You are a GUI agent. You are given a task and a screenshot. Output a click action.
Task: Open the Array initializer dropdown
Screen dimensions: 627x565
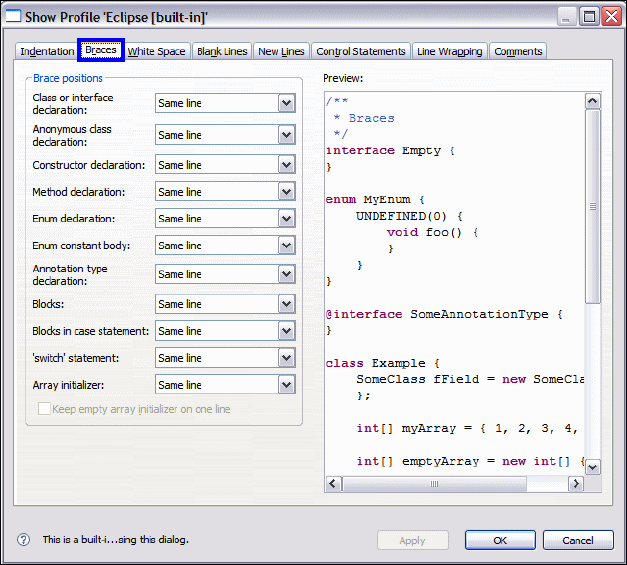[225, 385]
